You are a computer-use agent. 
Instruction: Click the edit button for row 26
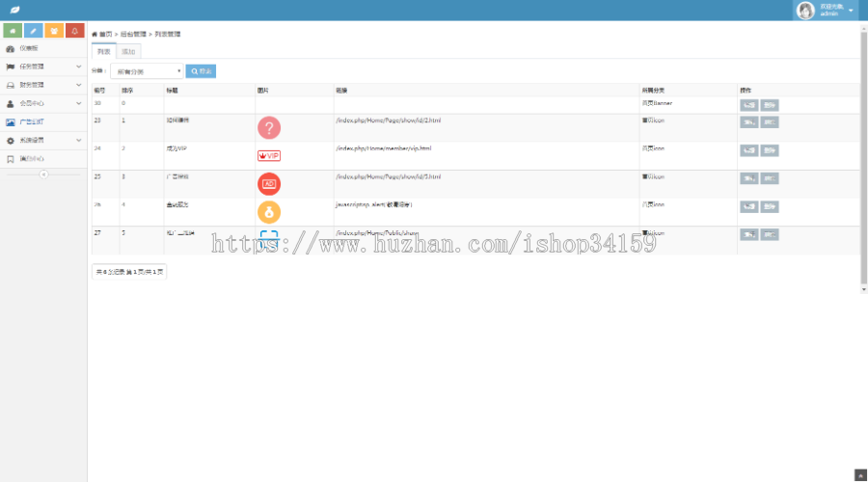749,206
